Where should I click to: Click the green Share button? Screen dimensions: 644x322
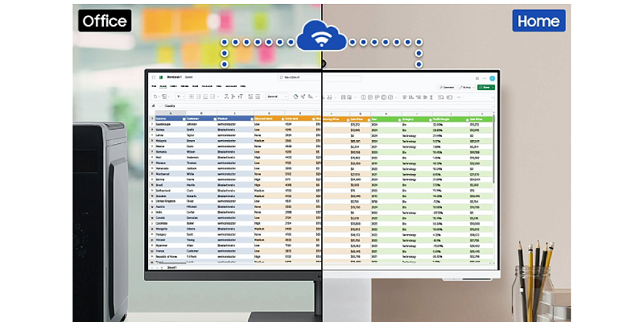coord(485,87)
